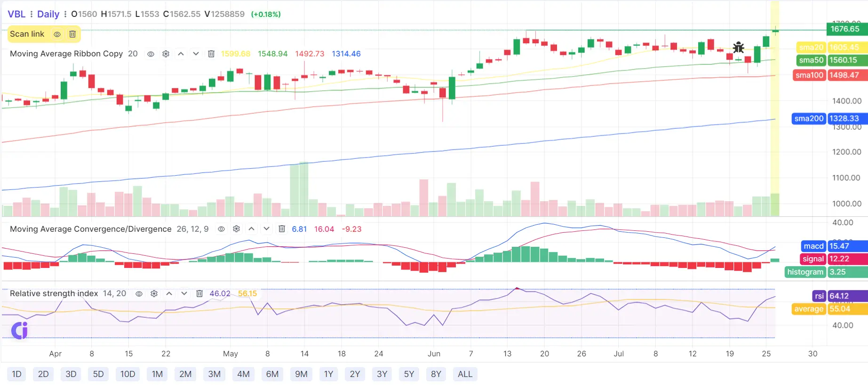Open Moving Average Ribbon settings gear
Screen dimensions: 868x385
click(166, 54)
